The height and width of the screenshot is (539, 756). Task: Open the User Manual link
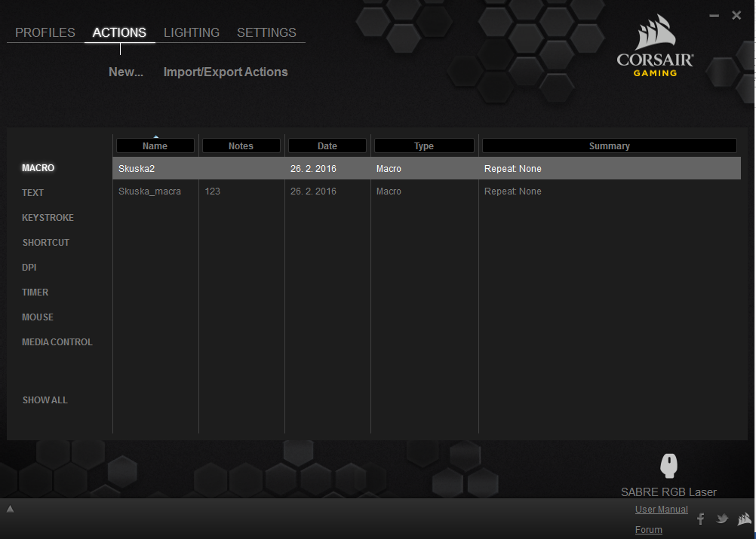[x=662, y=510]
